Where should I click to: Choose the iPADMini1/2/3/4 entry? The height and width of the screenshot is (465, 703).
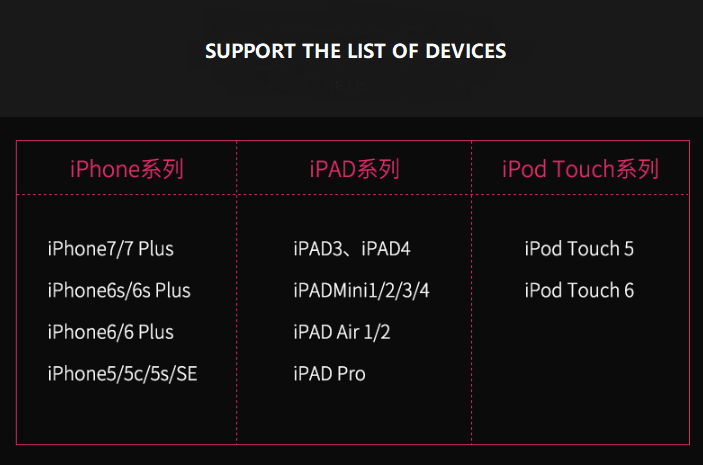(x=368, y=290)
